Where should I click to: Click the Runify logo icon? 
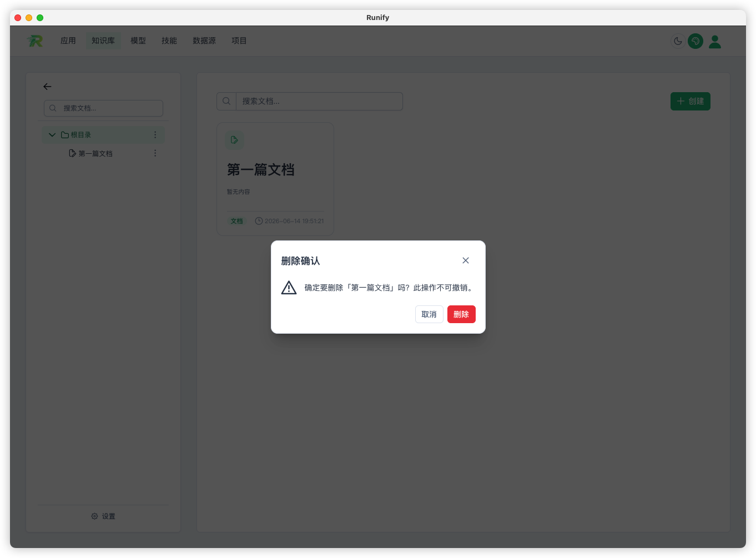[x=35, y=41]
